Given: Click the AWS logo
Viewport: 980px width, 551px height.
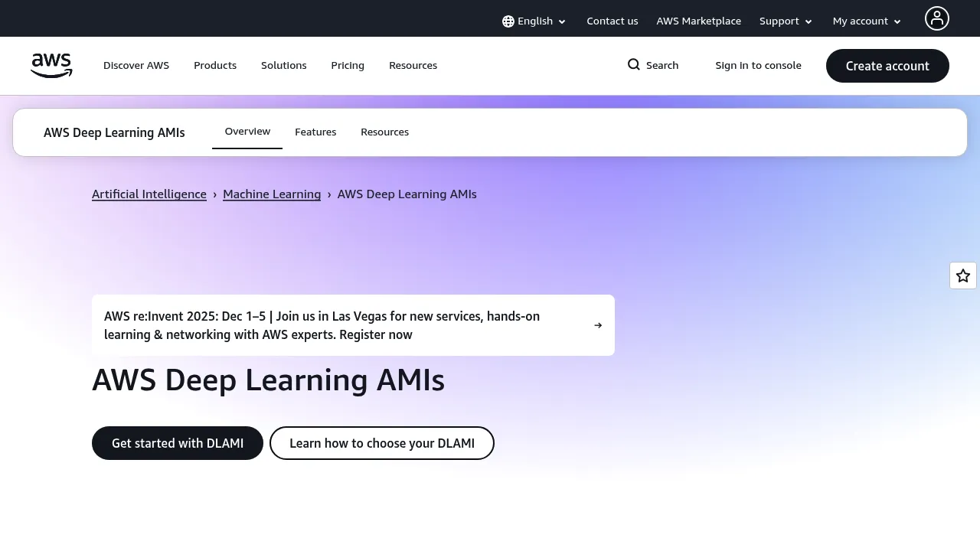Looking at the screenshot, I should click(51, 66).
